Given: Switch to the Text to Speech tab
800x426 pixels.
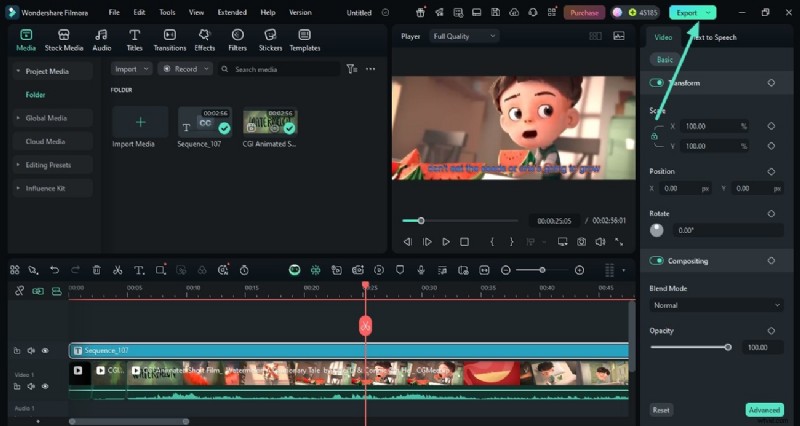Looking at the screenshot, I should [x=714, y=37].
